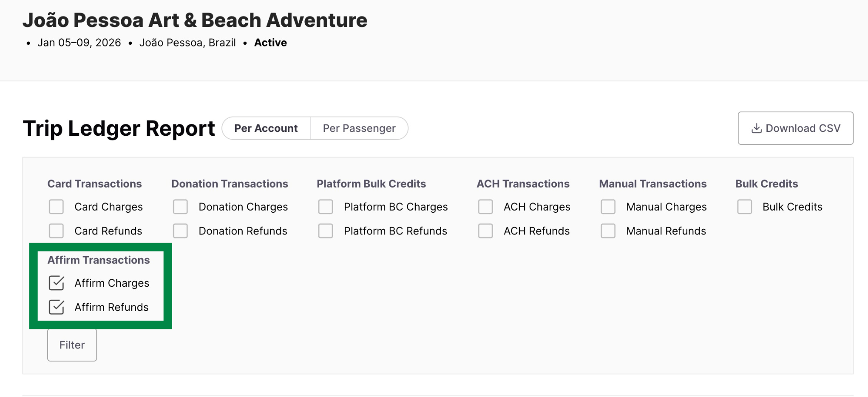Viewport: 868px width, 397px height.
Task: Click the João Pessoa Art & Beach Adventure title
Action: click(195, 20)
